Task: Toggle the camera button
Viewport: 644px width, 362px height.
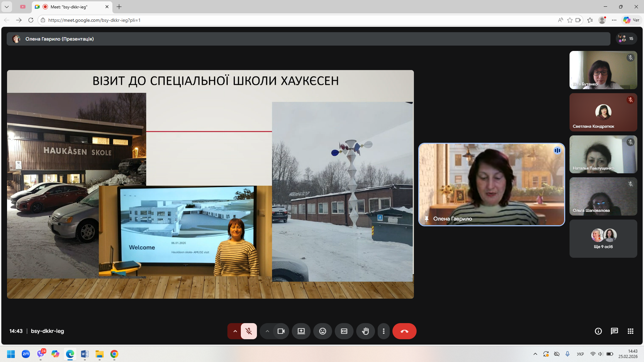Action: pos(281,331)
